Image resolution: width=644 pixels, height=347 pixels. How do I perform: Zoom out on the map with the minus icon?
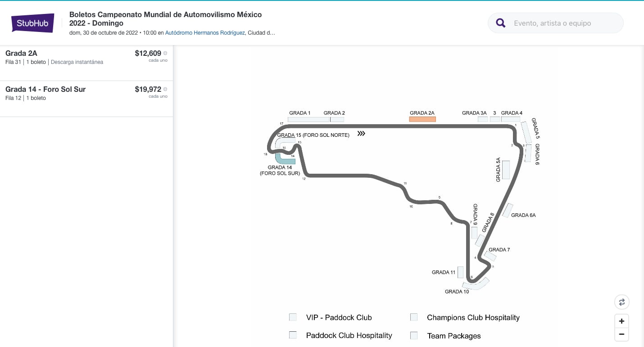tap(621, 334)
